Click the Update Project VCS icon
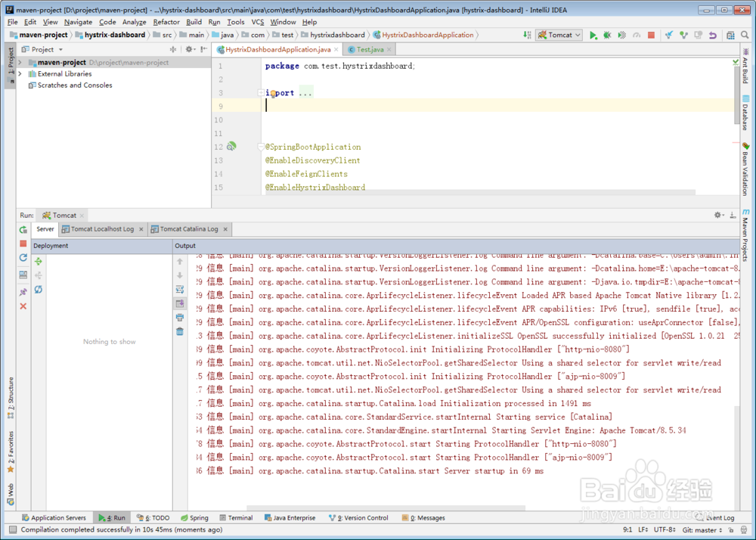This screenshot has height=540, width=756. coord(669,36)
